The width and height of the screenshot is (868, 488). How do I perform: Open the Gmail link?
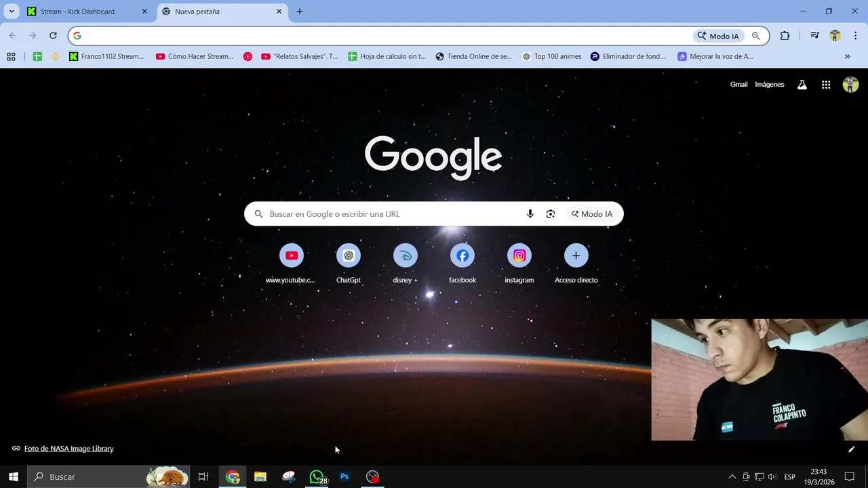738,85
